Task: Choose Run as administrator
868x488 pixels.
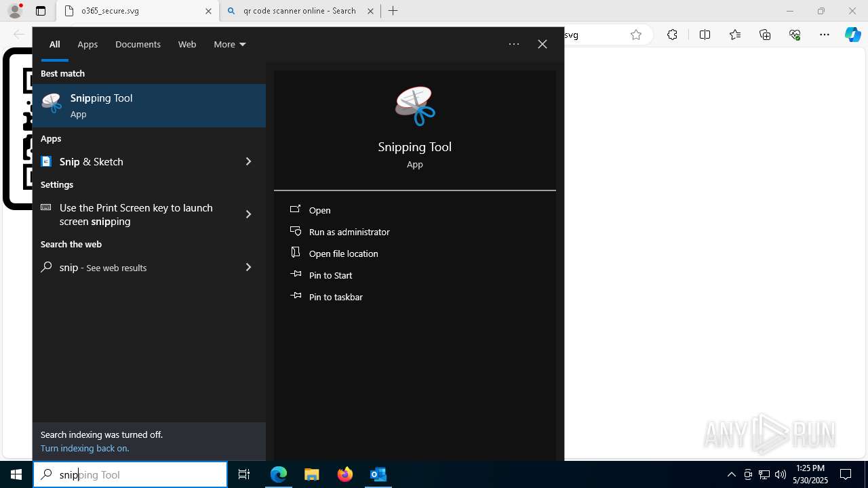Action: (349, 232)
